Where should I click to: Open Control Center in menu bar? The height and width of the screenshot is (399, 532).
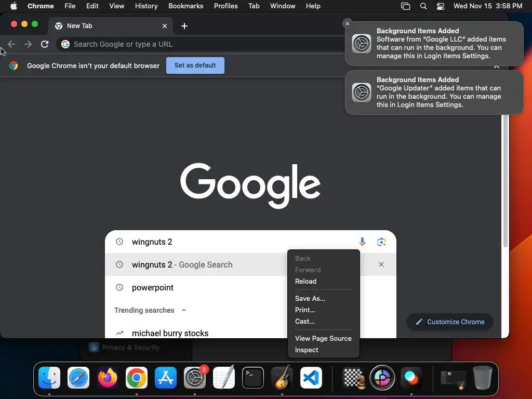pos(441,6)
